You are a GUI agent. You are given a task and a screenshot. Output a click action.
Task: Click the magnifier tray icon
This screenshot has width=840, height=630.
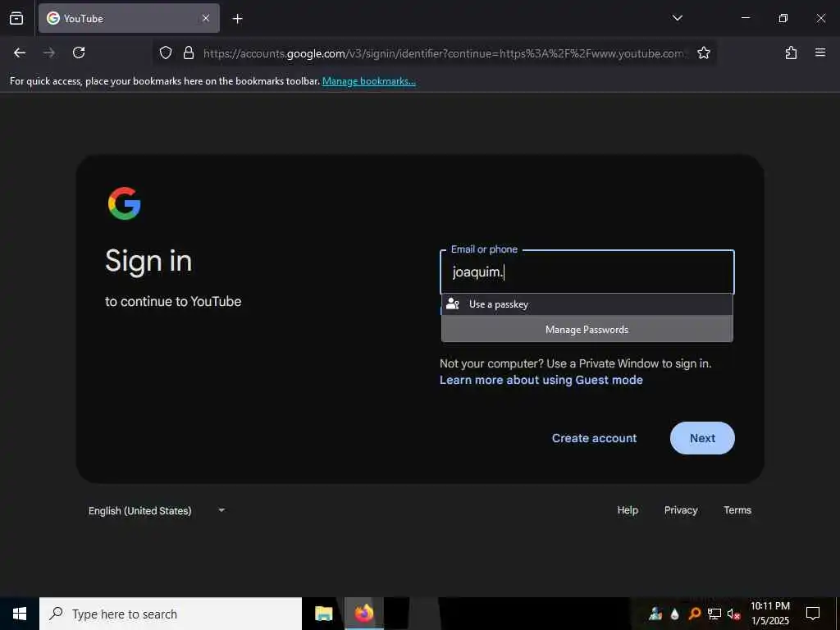[x=694, y=614]
